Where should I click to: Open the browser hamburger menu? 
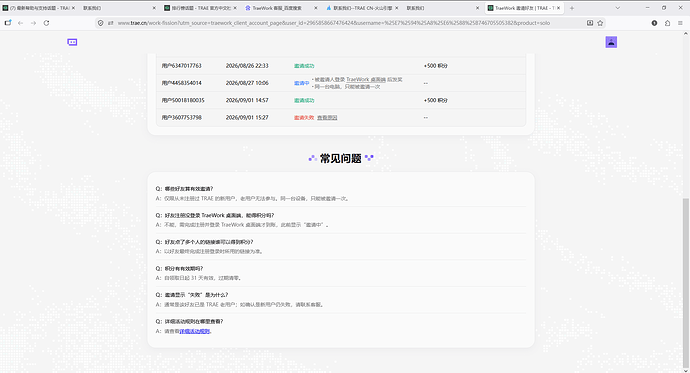(x=680, y=23)
